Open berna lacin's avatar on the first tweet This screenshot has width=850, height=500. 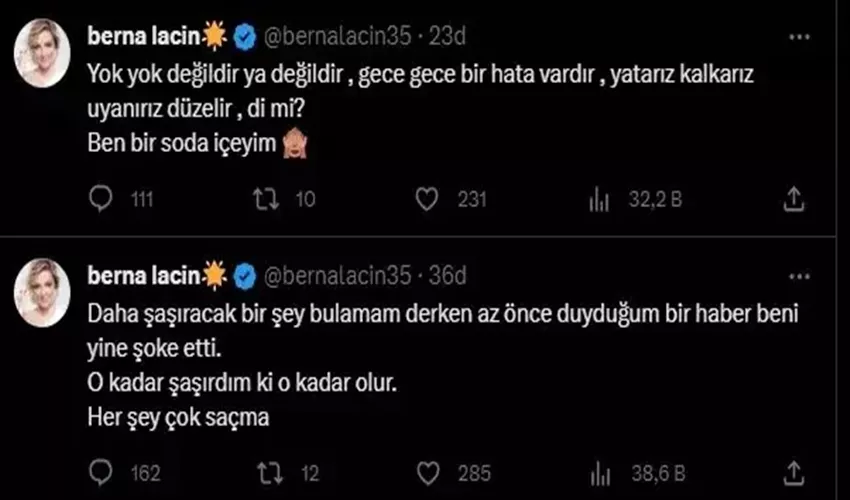pyautogui.click(x=42, y=53)
